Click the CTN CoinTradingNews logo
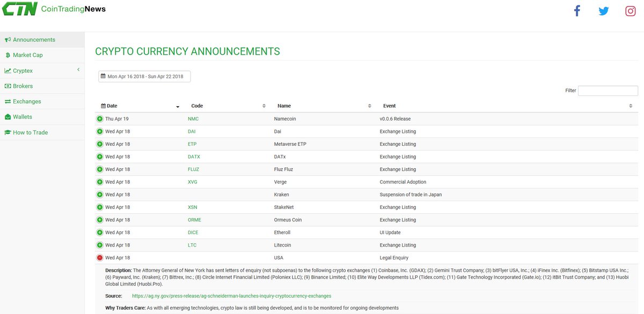Screen dimensions: 644x314 (x=53, y=9)
